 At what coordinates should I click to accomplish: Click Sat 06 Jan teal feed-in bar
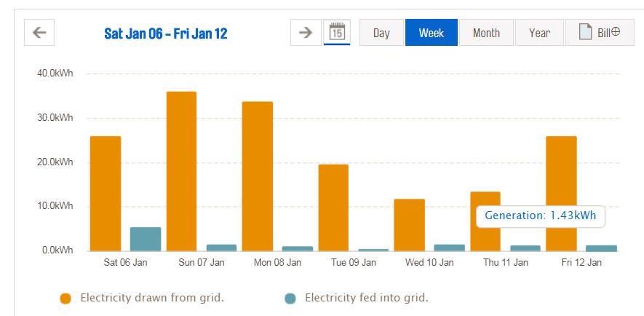[146, 239]
